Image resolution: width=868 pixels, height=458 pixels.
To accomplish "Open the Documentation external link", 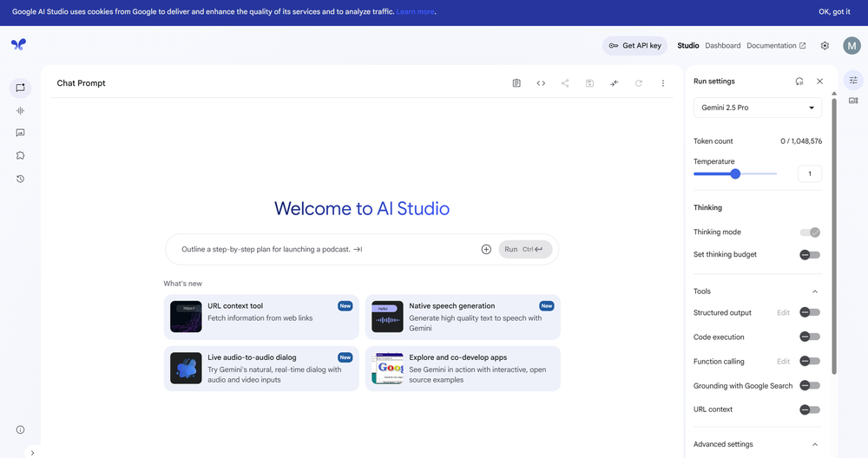I will click(x=776, y=45).
